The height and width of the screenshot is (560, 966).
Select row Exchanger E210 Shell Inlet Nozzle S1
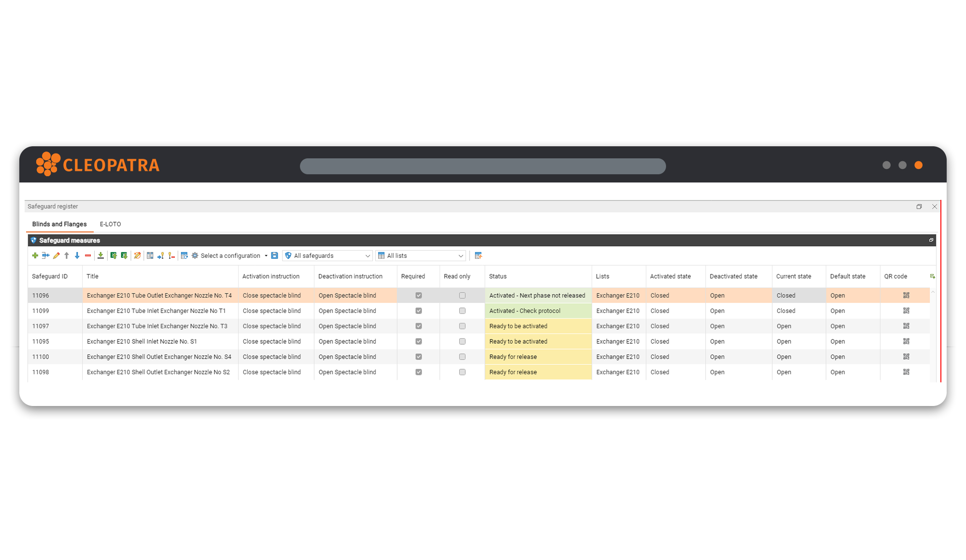pyautogui.click(x=142, y=341)
